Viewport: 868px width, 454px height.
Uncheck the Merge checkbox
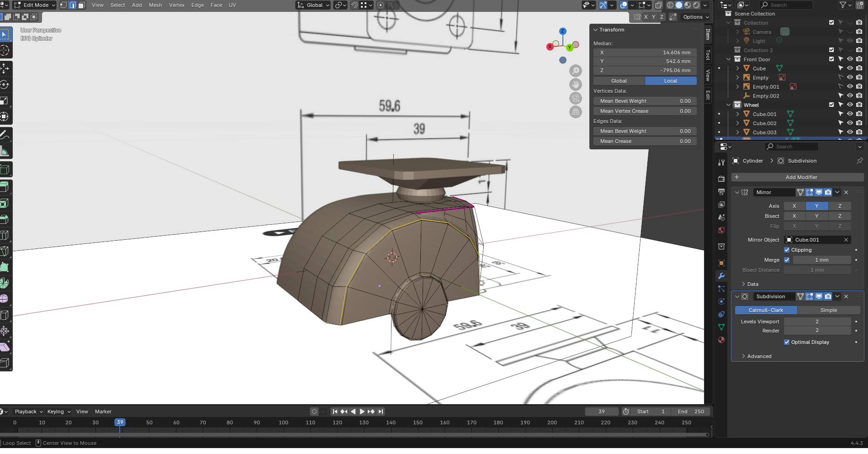tap(787, 260)
